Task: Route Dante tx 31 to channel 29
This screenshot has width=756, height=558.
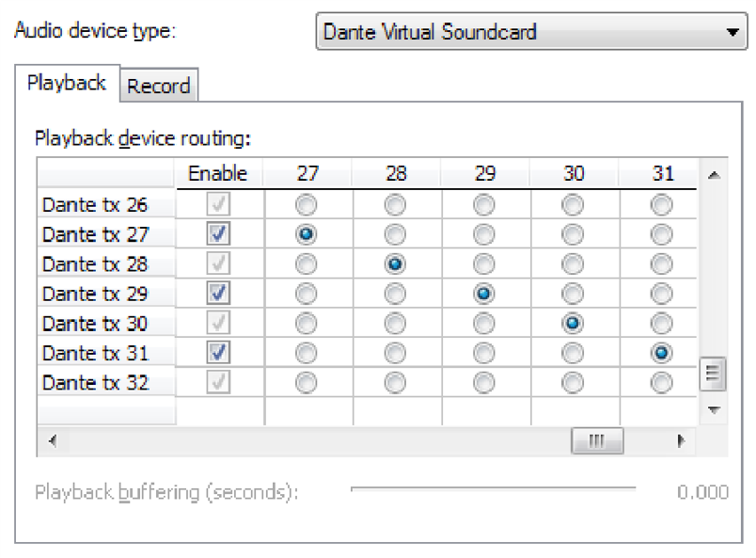Action: (x=484, y=353)
